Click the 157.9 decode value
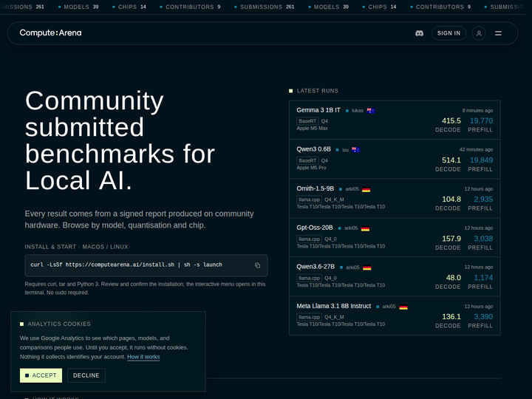Image resolution: width=532 pixels, height=399 pixels. tap(451, 239)
